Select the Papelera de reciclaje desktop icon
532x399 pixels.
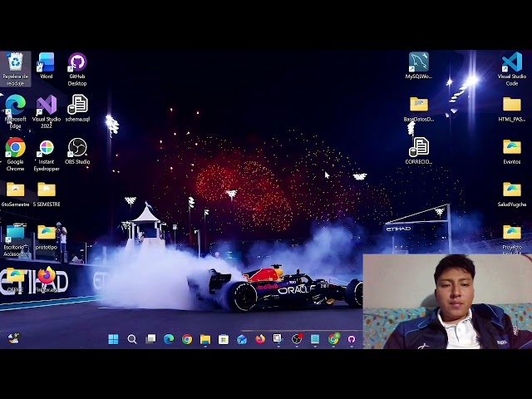coord(15,69)
